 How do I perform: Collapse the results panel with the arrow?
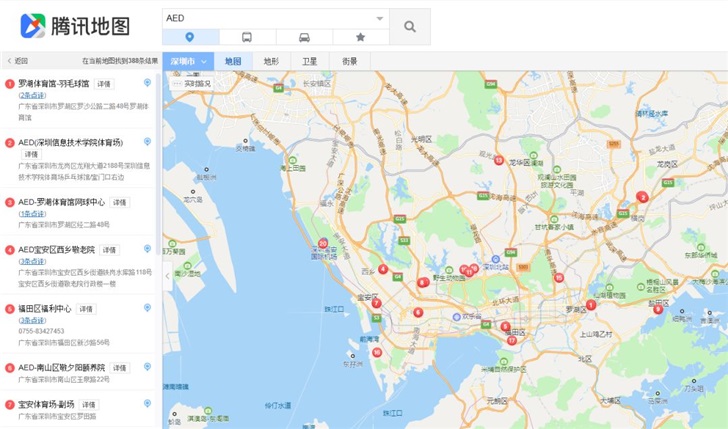[168, 276]
